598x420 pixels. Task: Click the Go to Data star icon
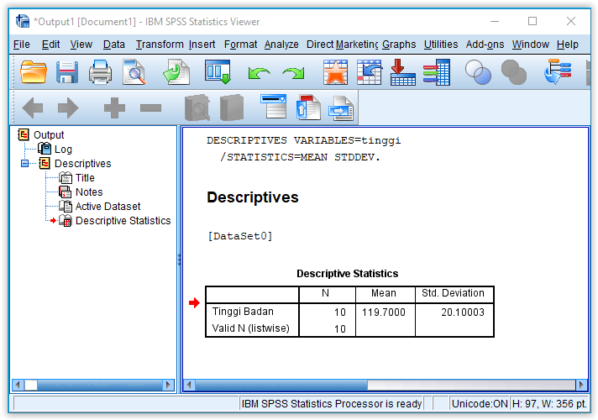(x=335, y=72)
